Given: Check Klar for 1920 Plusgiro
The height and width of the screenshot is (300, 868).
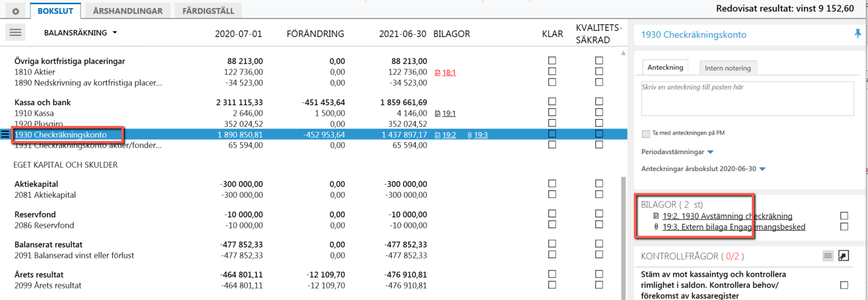Looking at the screenshot, I should pyautogui.click(x=552, y=123).
